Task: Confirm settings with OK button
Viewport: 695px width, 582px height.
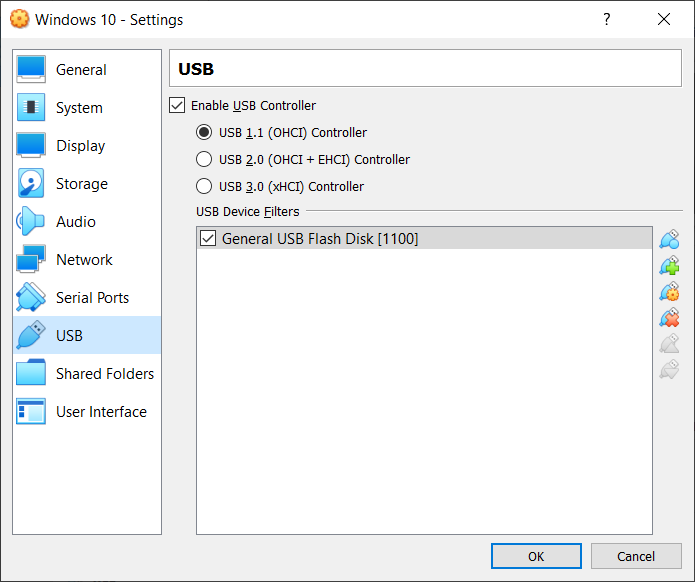Action: click(x=536, y=556)
